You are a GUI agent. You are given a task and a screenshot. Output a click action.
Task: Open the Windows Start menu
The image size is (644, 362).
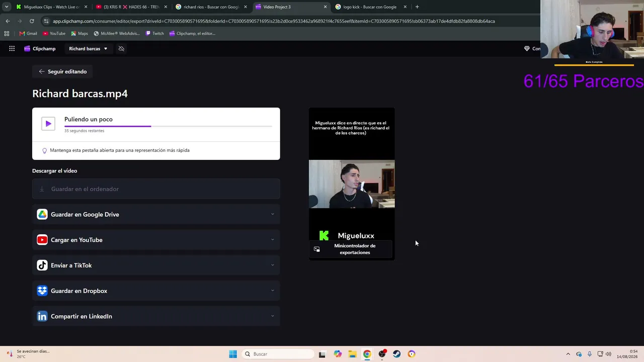233,354
